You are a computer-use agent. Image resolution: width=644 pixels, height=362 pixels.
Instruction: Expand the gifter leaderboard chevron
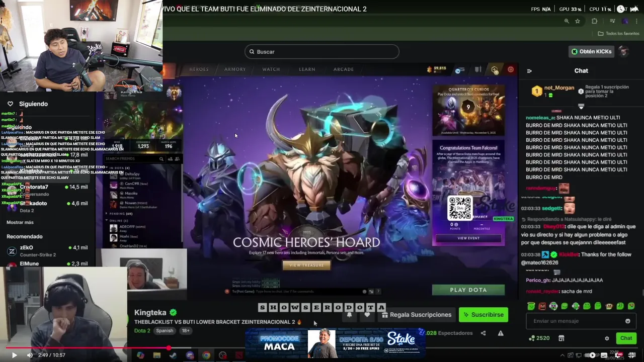click(581, 107)
